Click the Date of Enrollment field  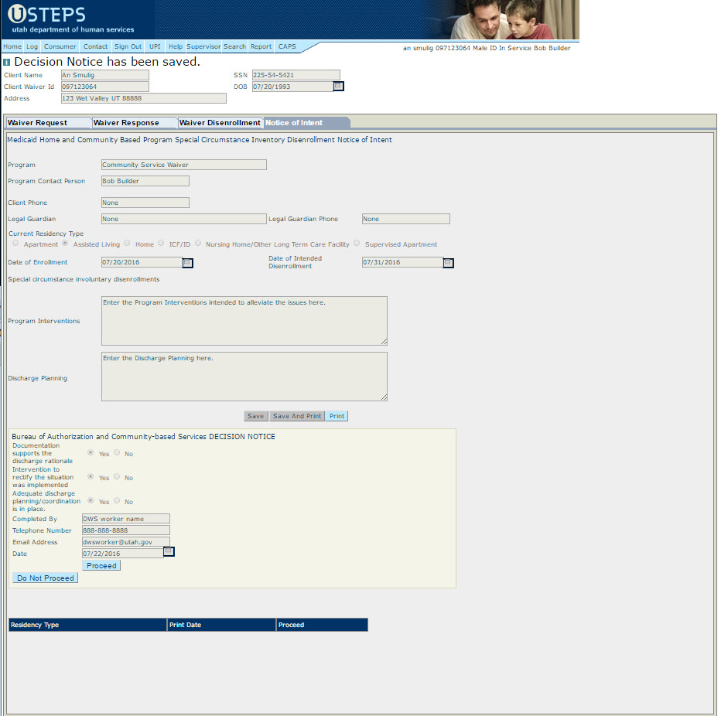[x=142, y=262]
